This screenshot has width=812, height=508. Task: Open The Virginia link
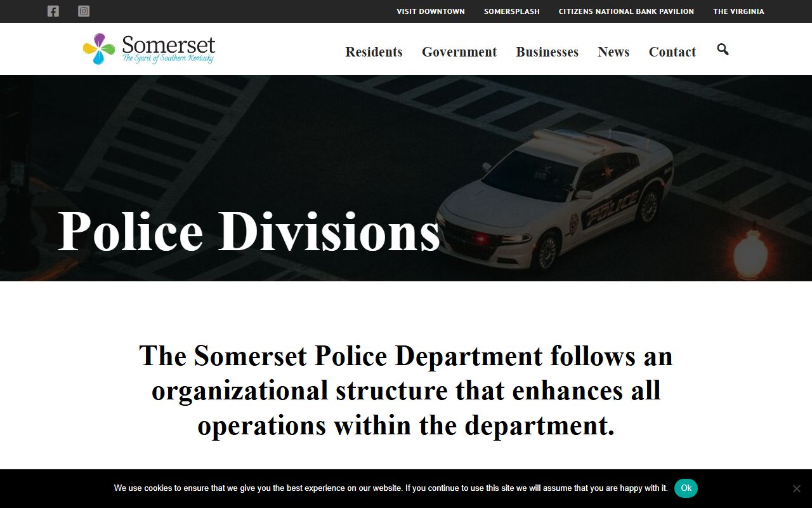[x=738, y=11]
